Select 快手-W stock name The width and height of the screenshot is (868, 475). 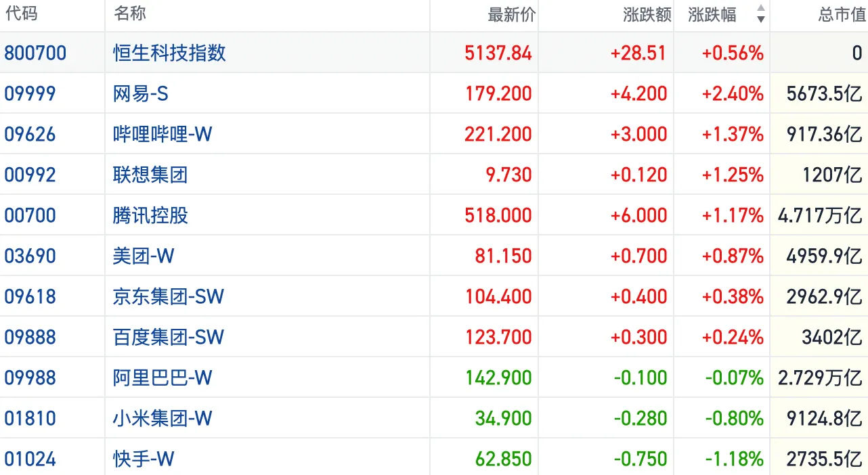pyautogui.click(x=144, y=459)
